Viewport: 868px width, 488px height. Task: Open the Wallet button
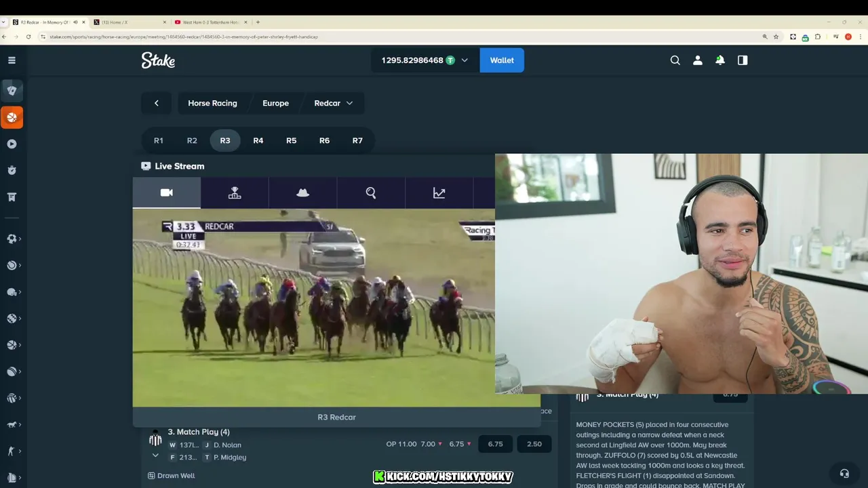coord(502,60)
